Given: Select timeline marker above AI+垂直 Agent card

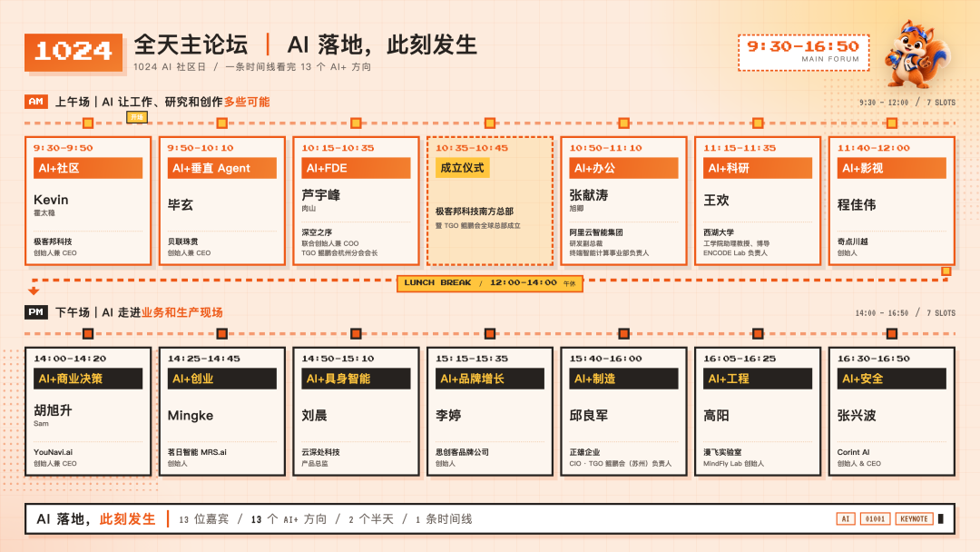Looking at the screenshot, I should tap(222, 123).
